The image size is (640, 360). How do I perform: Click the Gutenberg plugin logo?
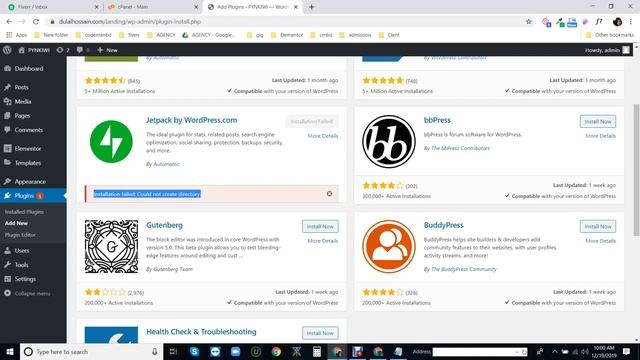point(111,247)
